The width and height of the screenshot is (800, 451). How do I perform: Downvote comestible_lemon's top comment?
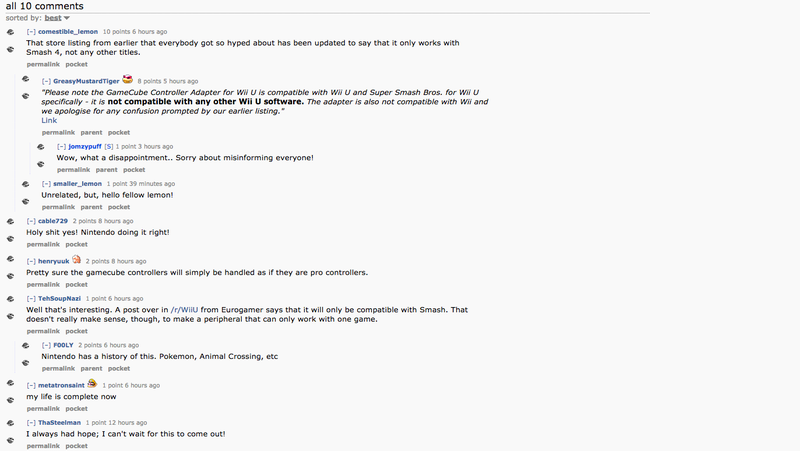10,49
